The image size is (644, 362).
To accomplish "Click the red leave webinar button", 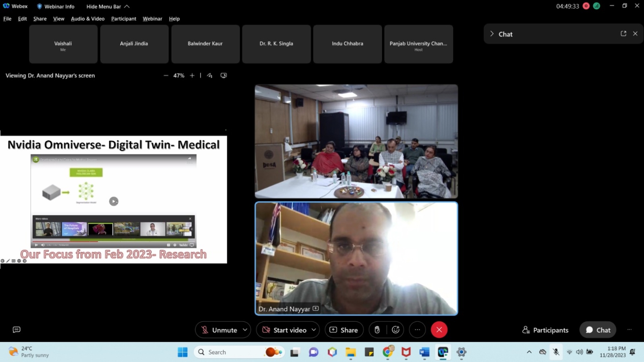I will (439, 330).
